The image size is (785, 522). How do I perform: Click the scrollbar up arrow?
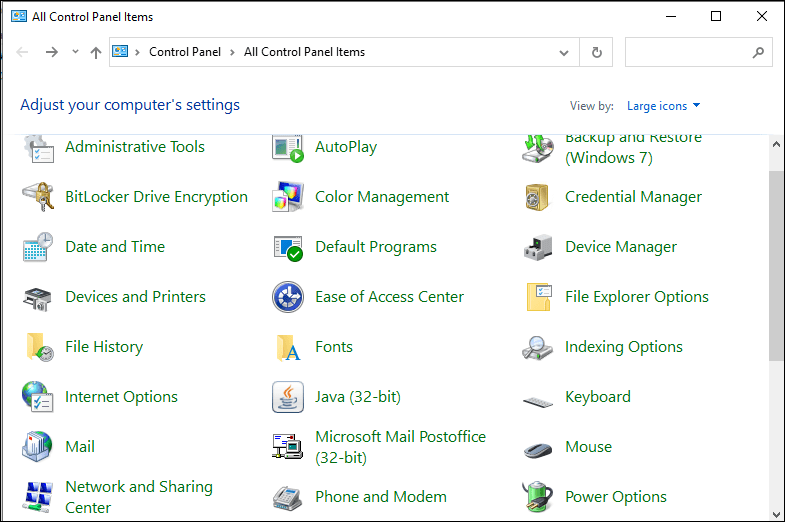click(776, 145)
